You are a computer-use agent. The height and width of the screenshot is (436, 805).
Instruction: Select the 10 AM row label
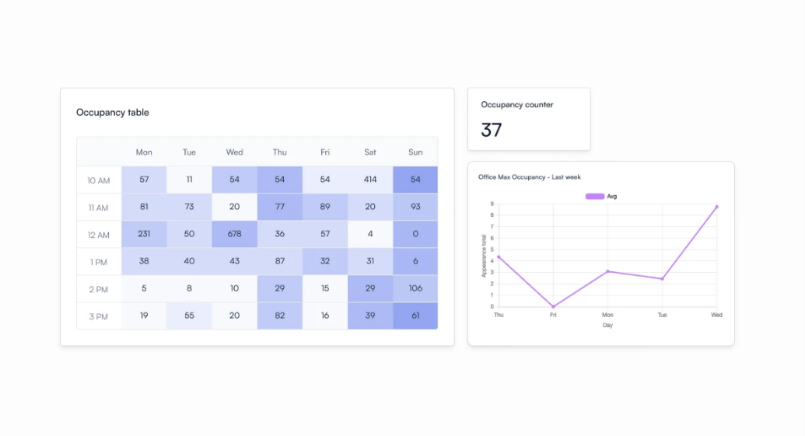98,179
